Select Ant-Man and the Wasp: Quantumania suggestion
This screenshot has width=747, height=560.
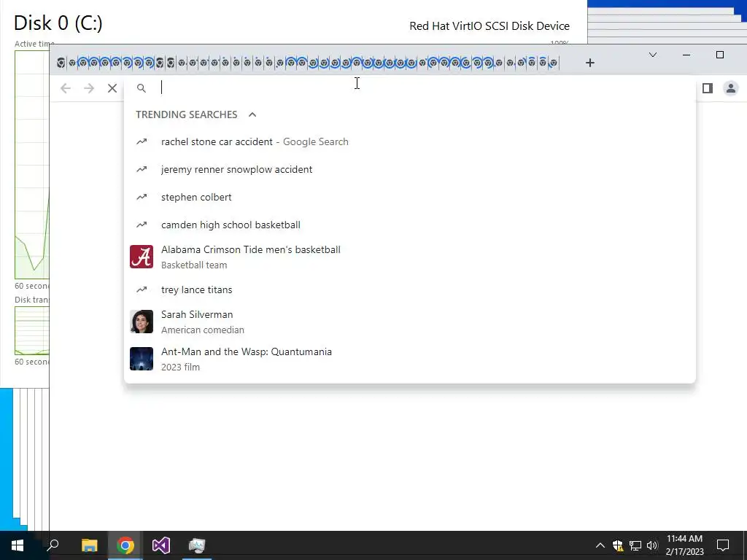410,359
